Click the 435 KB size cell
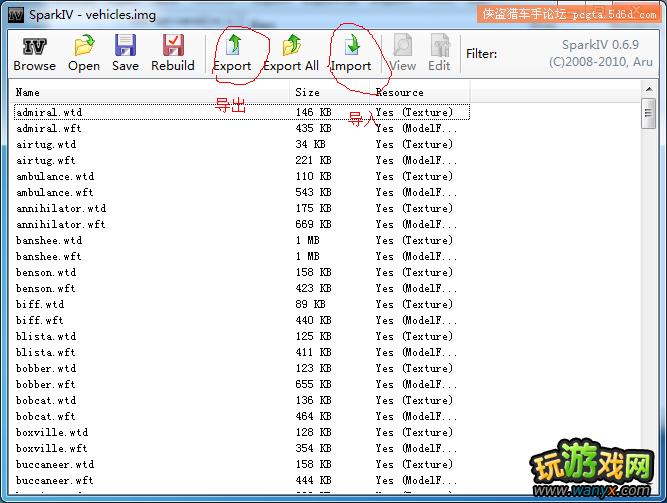 [x=314, y=129]
